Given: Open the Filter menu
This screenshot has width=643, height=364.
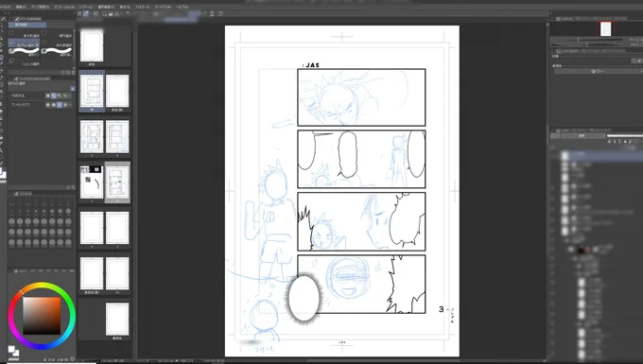Looking at the screenshot, I should (x=142, y=7).
